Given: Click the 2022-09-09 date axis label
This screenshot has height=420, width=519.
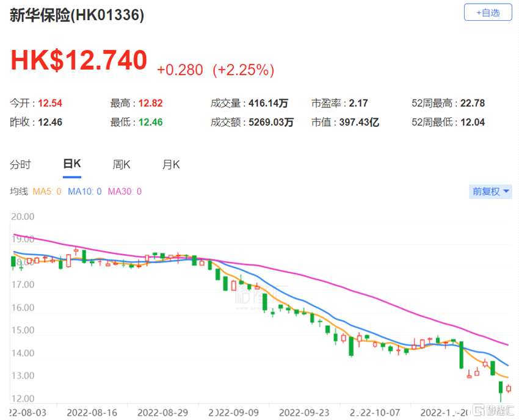Looking at the screenshot, I should tap(233, 413).
